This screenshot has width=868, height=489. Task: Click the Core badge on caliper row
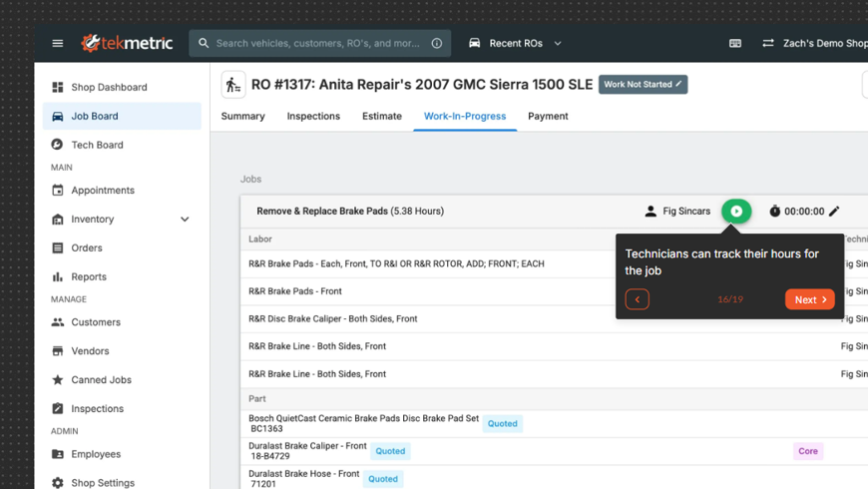click(808, 451)
